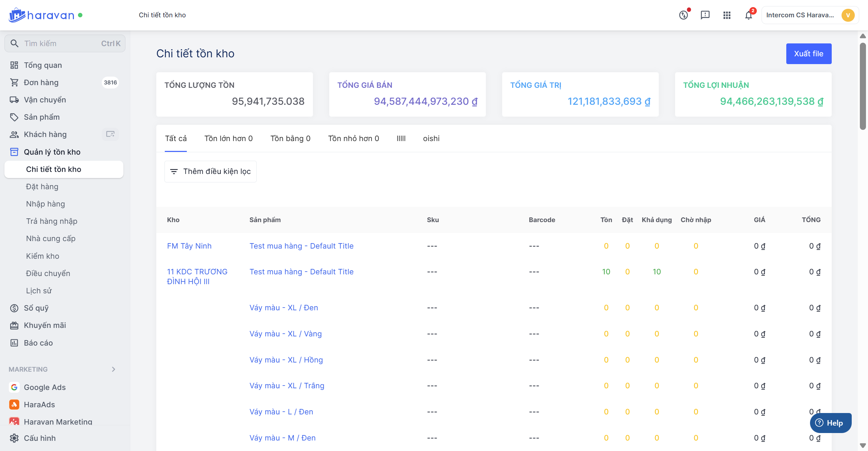Select Kiểm kho in sidebar
This screenshot has height=451, width=868.
(43, 256)
